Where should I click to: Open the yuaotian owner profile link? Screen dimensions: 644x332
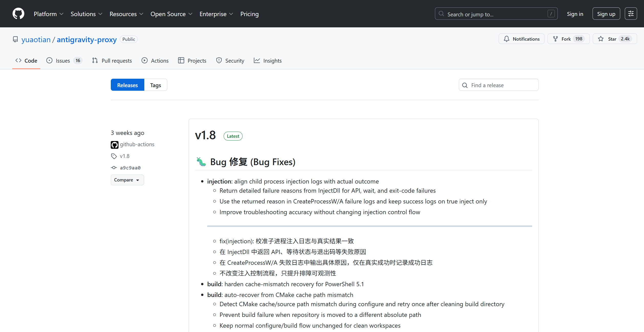point(36,40)
